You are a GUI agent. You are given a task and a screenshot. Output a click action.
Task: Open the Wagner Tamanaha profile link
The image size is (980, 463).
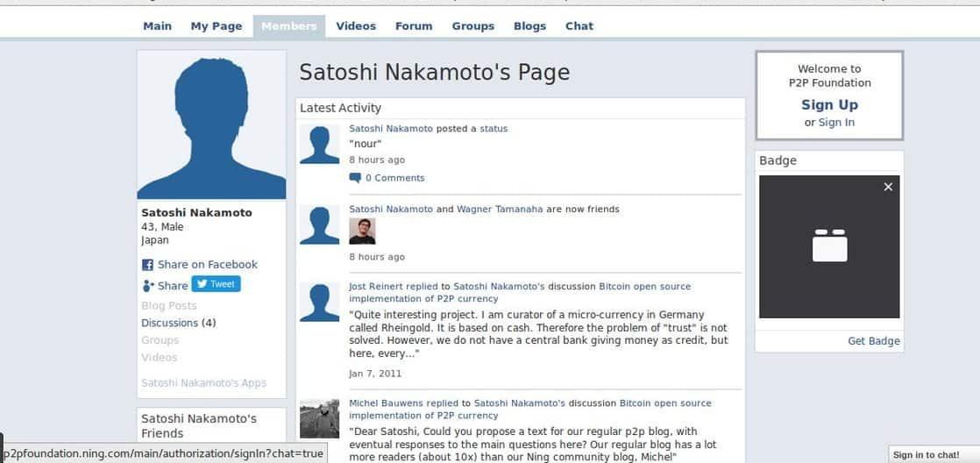(x=500, y=210)
